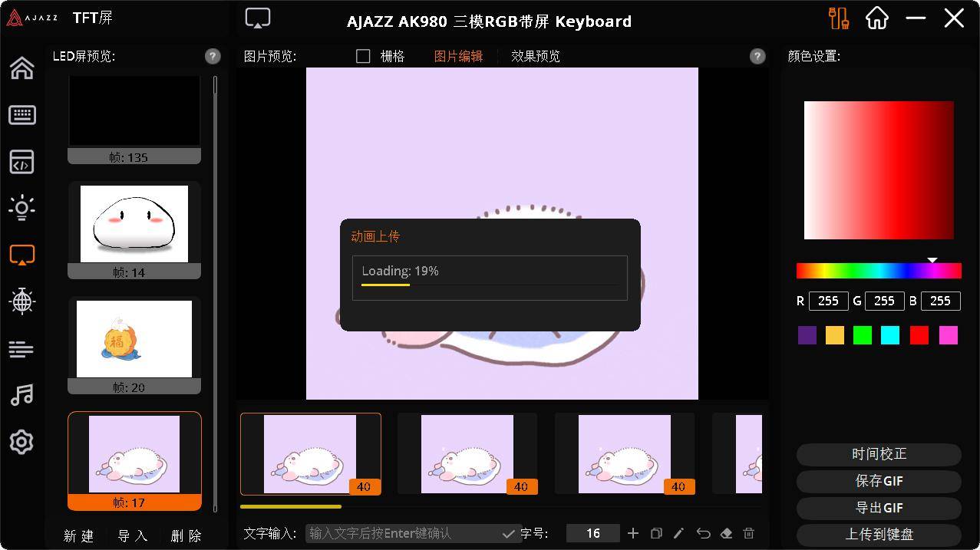Open the horizontal lines sidebar icon
The width and height of the screenshot is (980, 550).
[x=21, y=349]
